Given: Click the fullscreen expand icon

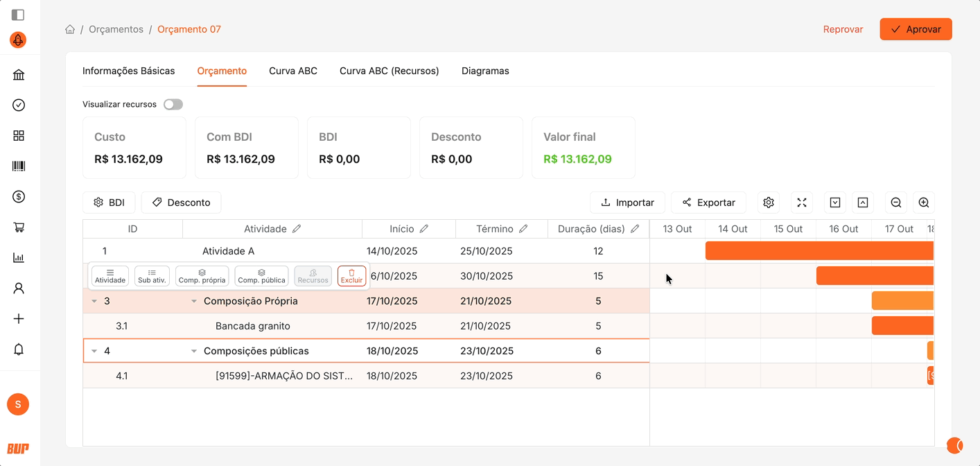Looking at the screenshot, I should 802,202.
